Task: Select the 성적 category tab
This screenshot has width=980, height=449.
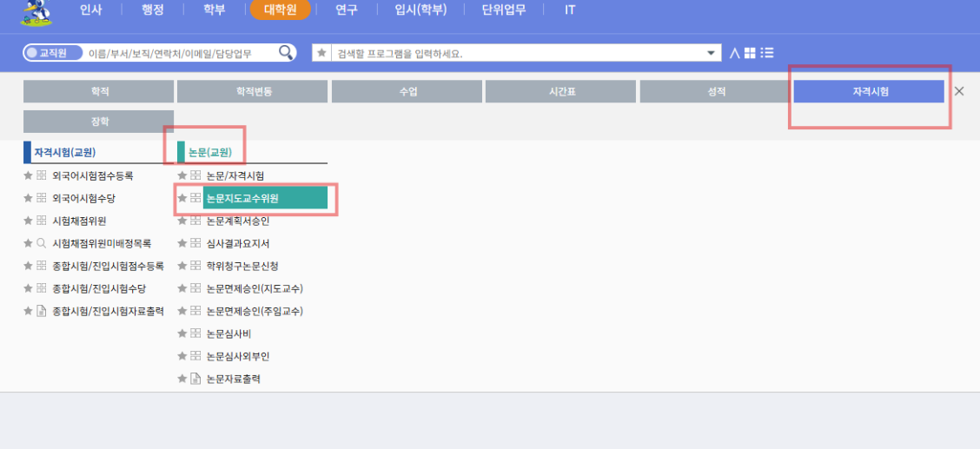Action: tap(715, 91)
